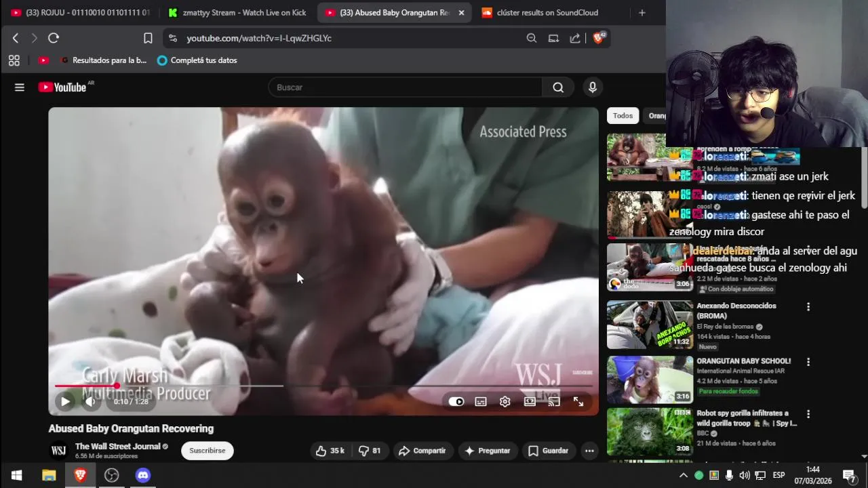Open the YouTube bookmark icon in bookmarks bar
This screenshot has height=488, width=868.
(x=43, y=60)
